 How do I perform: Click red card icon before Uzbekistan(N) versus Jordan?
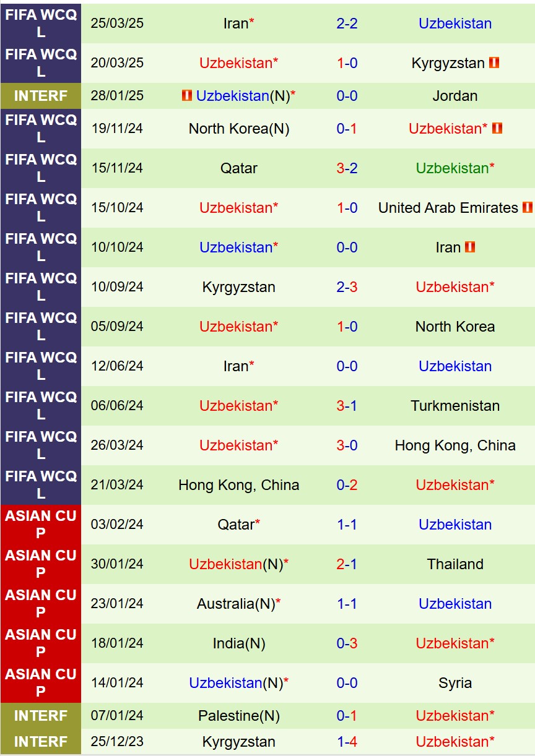point(187,96)
